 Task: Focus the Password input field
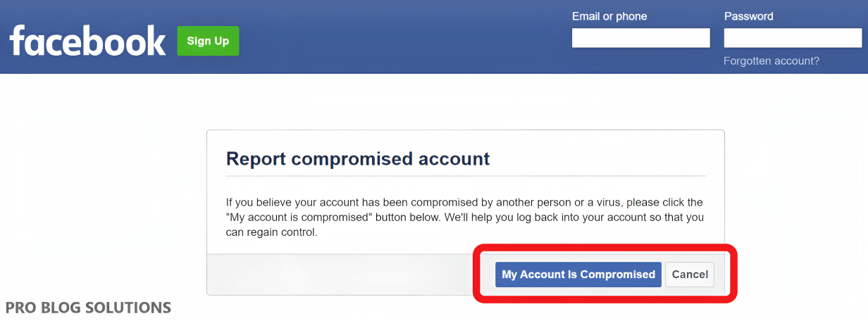click(x=793, y=38)
